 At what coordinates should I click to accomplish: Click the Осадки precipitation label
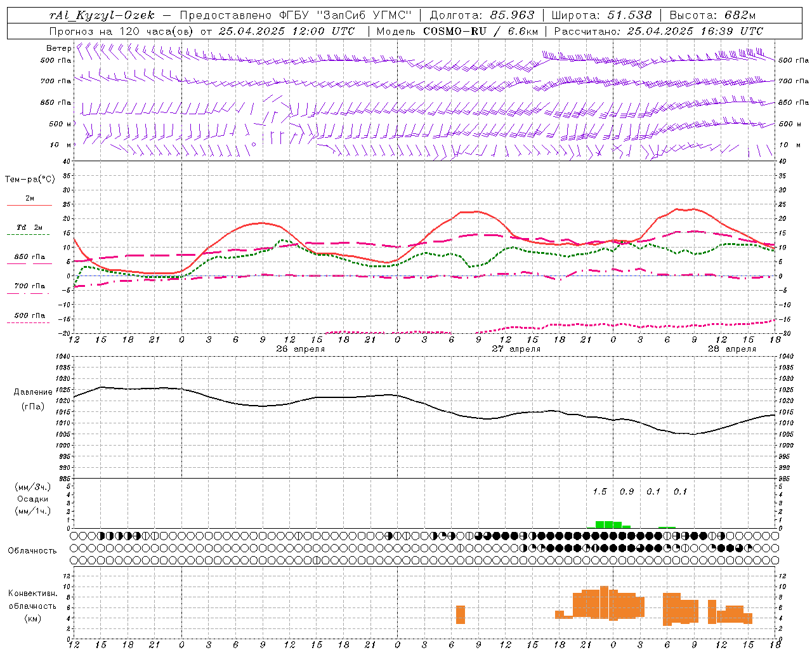tap(32, 499)
